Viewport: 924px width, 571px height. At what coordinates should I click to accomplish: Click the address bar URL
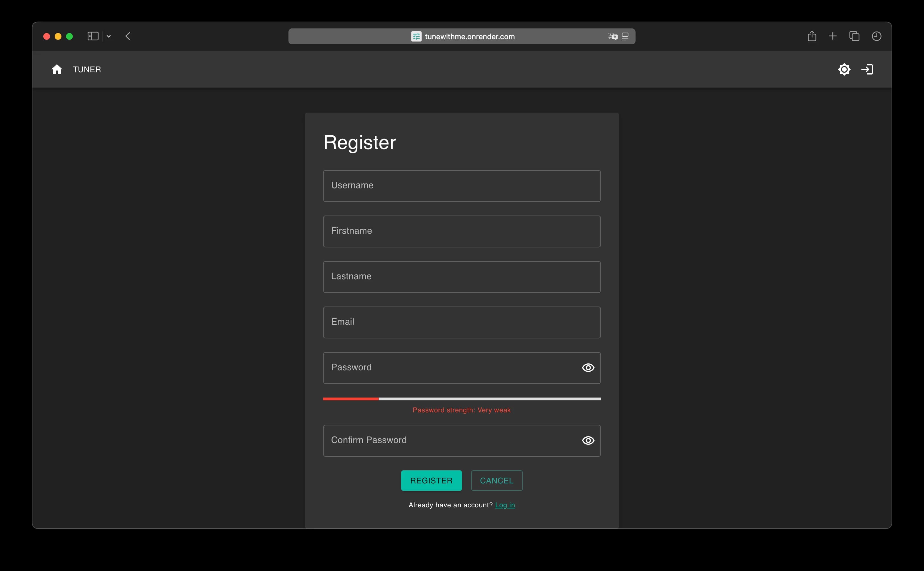(470, 36)
